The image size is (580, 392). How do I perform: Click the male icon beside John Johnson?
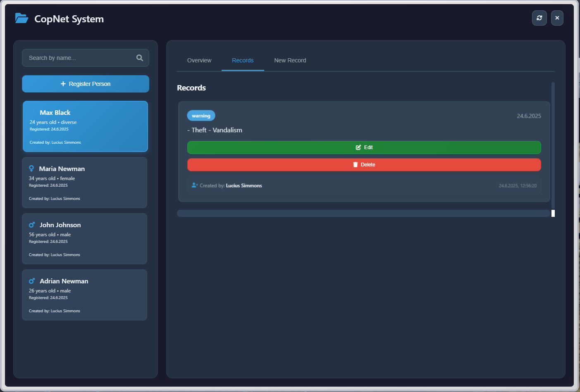click(32, 225)
